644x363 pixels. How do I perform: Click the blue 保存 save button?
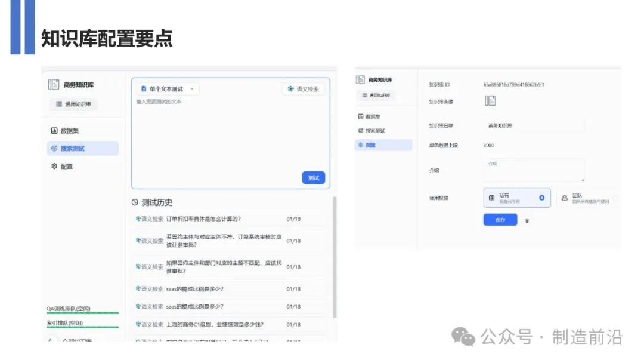[x=500, y=220]
